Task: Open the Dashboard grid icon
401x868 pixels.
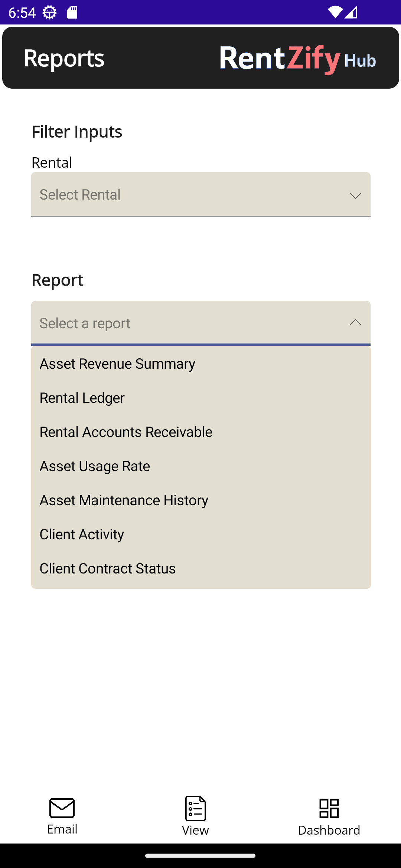Action: pyautogui.click(x=329, y=808)
